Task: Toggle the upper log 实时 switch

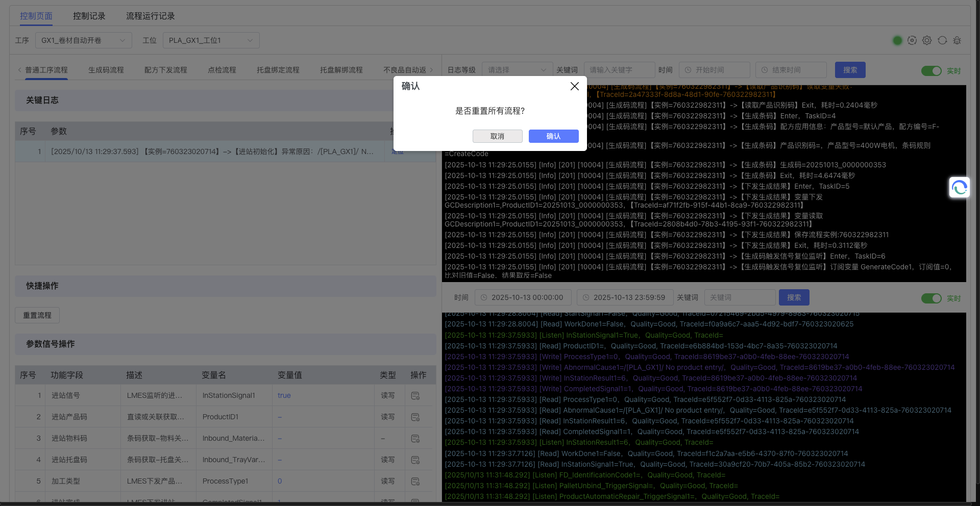Action: point(931,71)
